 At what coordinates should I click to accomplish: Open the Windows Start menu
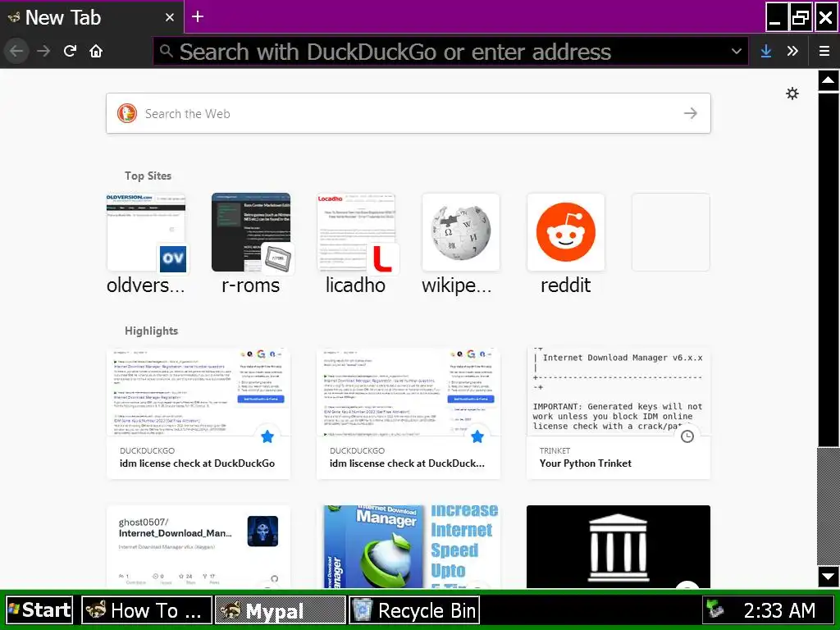(39, 610)
